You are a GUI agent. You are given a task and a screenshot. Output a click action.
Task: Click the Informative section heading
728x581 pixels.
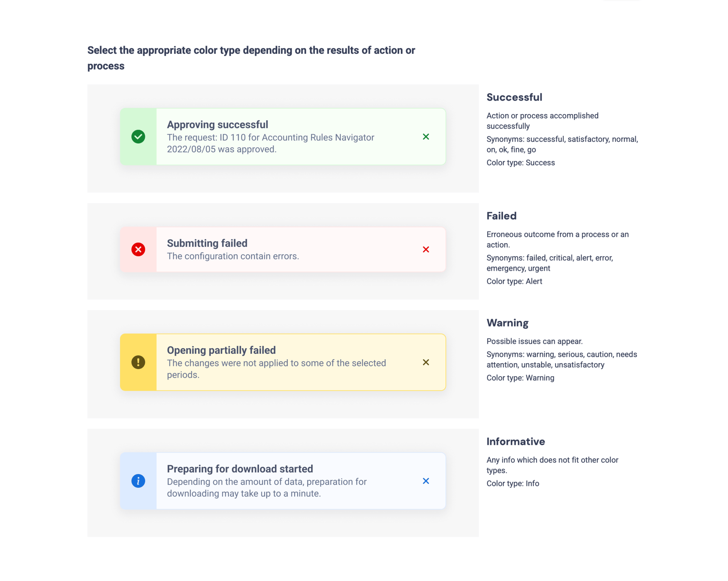coord(516,441)
